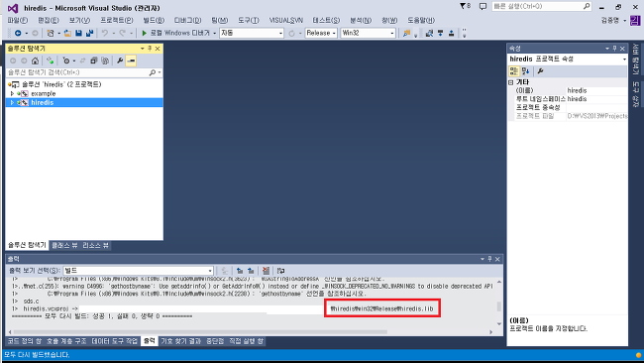Click Go to Next Message output icon

point(251,271)
